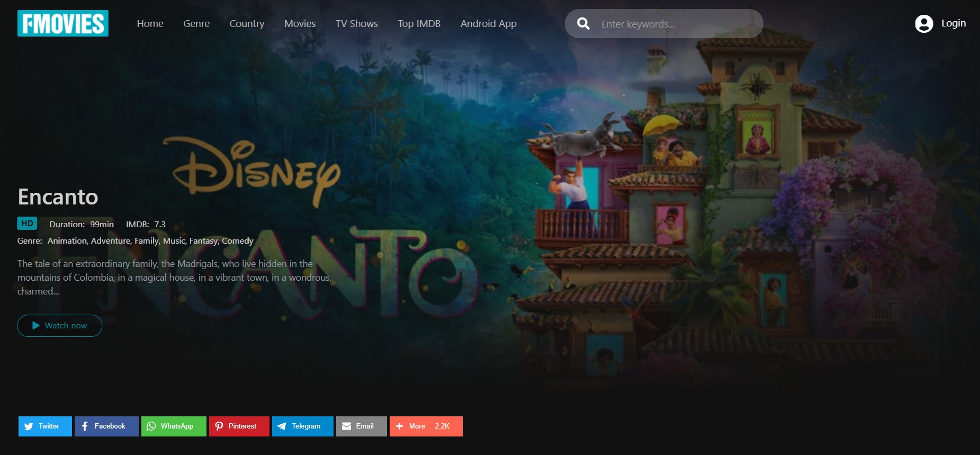The width and height of the screenshot is (980, 455).
Task: Click the user profile avatar icon
Action: pyautogui.click(x=924, y=23)
